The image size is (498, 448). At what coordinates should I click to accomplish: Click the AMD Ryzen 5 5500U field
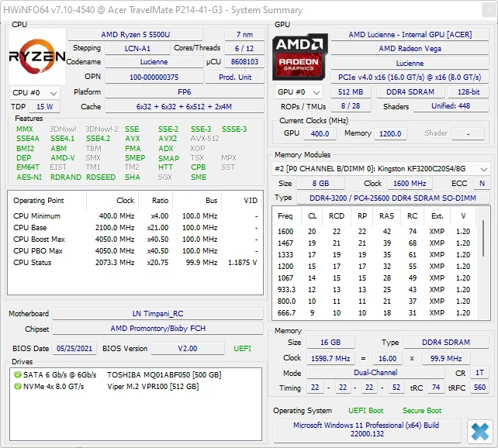[135, 34]
